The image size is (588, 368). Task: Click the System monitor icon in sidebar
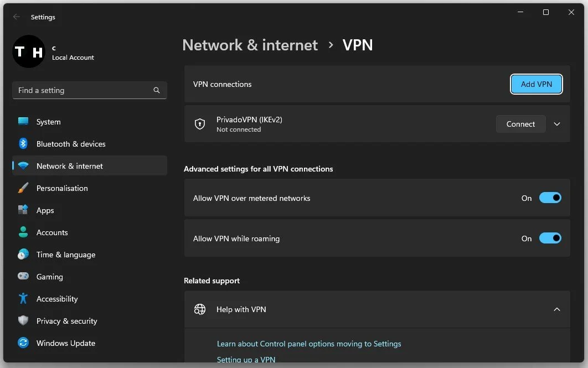(23, 121)
